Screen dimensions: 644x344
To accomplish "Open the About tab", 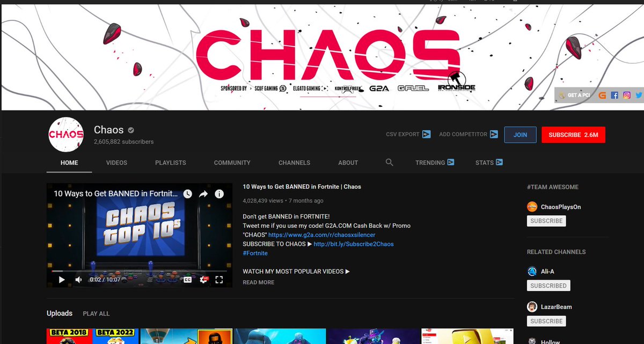I will tap(348, 163).
